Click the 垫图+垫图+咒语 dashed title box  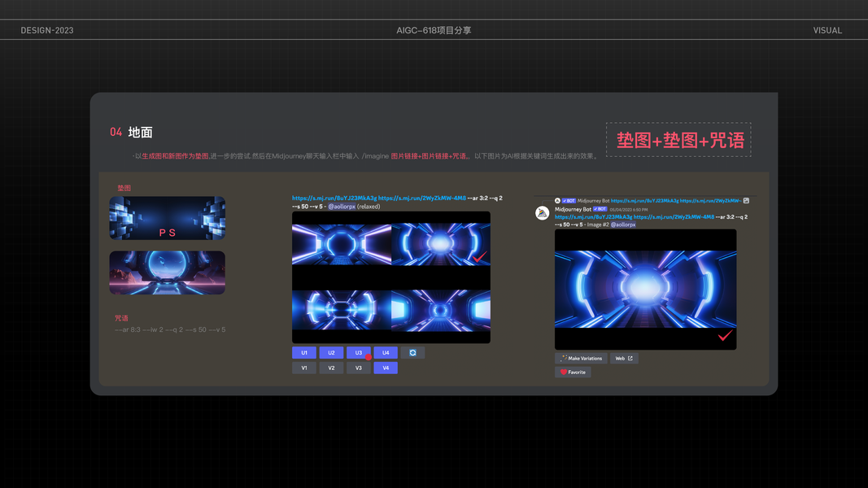tap(678, 140)
